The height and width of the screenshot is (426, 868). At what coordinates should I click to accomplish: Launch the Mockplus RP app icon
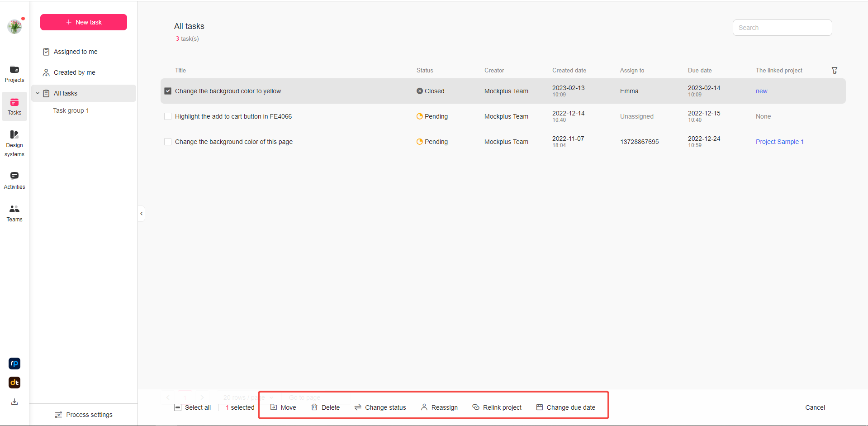[x=14, y=364]
